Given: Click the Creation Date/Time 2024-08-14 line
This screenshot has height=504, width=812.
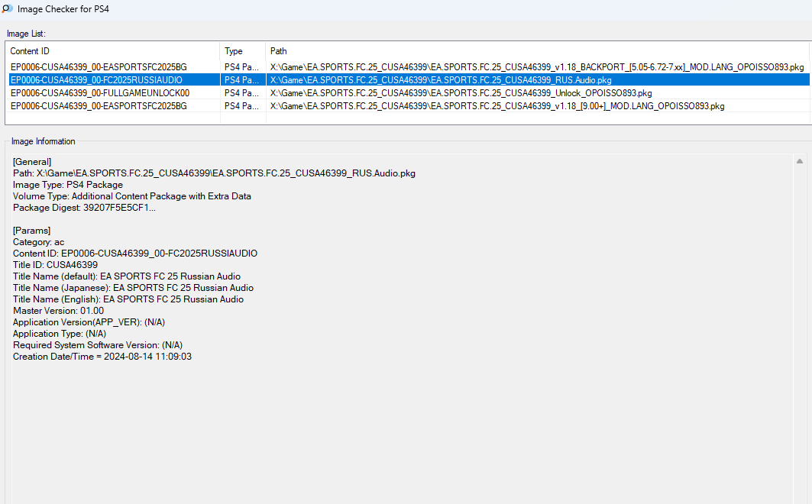Looking at the screenshot, I should (102, 357).
